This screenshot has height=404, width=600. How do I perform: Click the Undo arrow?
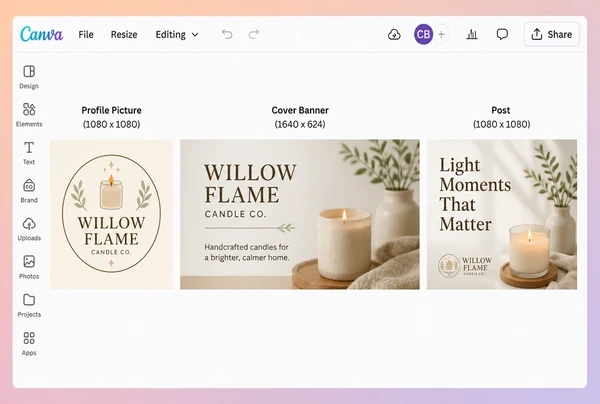coord(227,34)
